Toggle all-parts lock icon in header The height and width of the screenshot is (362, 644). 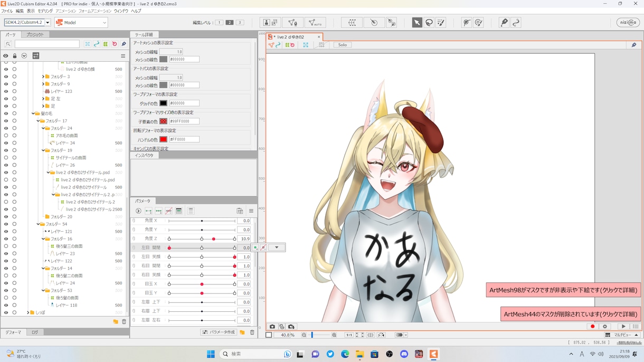[x=15, y=56]
